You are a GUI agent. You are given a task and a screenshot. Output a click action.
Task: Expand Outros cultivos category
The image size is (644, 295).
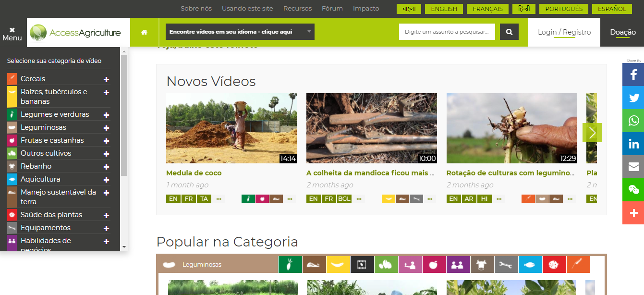pos(106,154)
